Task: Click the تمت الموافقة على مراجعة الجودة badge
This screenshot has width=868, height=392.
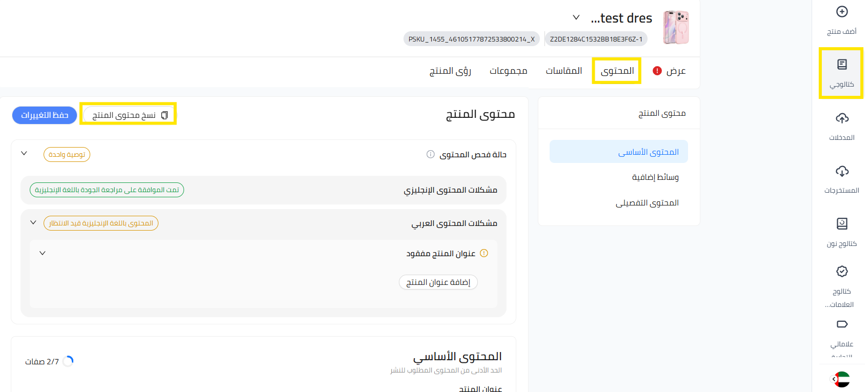Action: (x=107, y=190)
